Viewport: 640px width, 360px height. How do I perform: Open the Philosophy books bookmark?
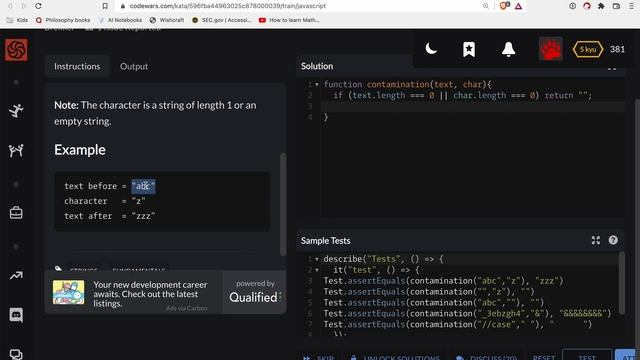[x=63, y=20]
